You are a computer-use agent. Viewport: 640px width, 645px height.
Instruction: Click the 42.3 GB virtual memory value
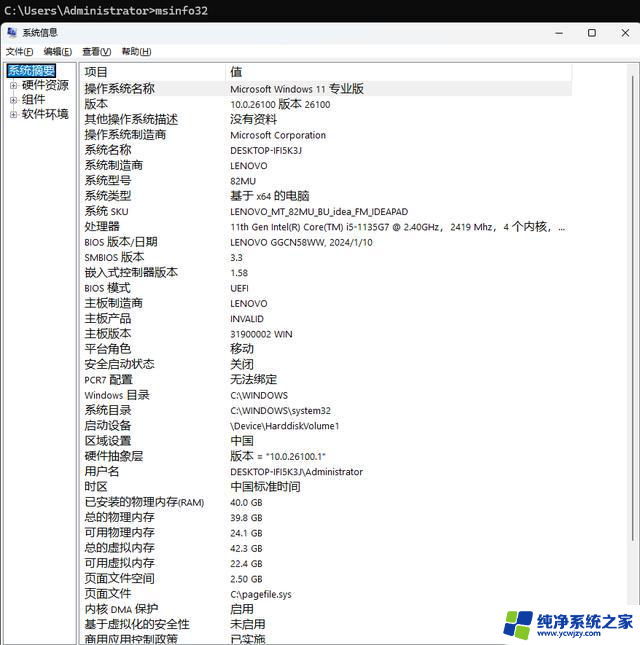tap(246, 548)
